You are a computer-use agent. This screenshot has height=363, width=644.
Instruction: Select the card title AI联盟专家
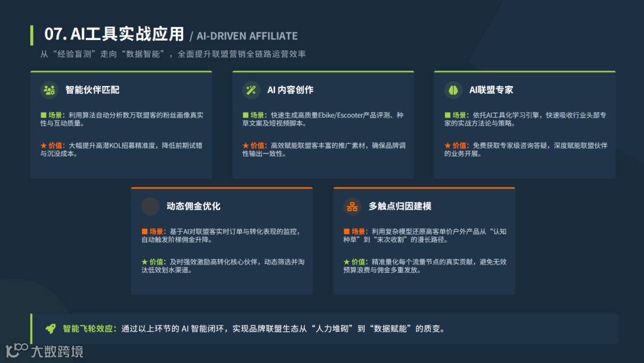coord(491,90)
